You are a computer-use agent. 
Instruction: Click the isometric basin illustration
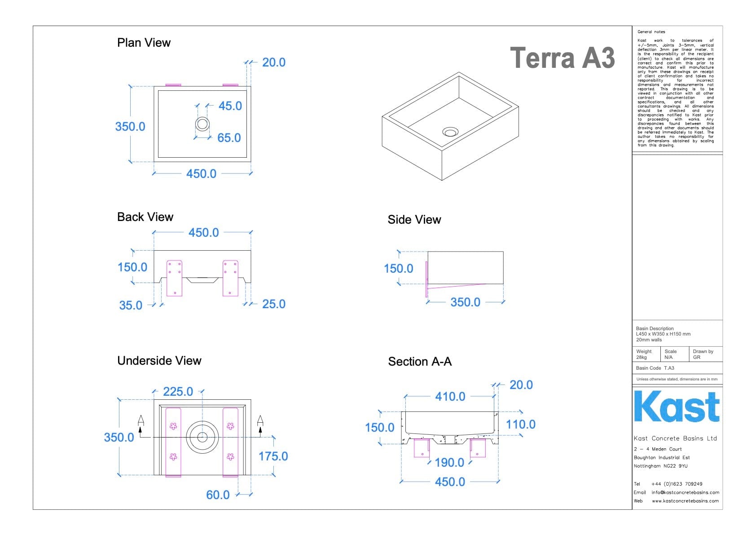click(x=450, y=126)
